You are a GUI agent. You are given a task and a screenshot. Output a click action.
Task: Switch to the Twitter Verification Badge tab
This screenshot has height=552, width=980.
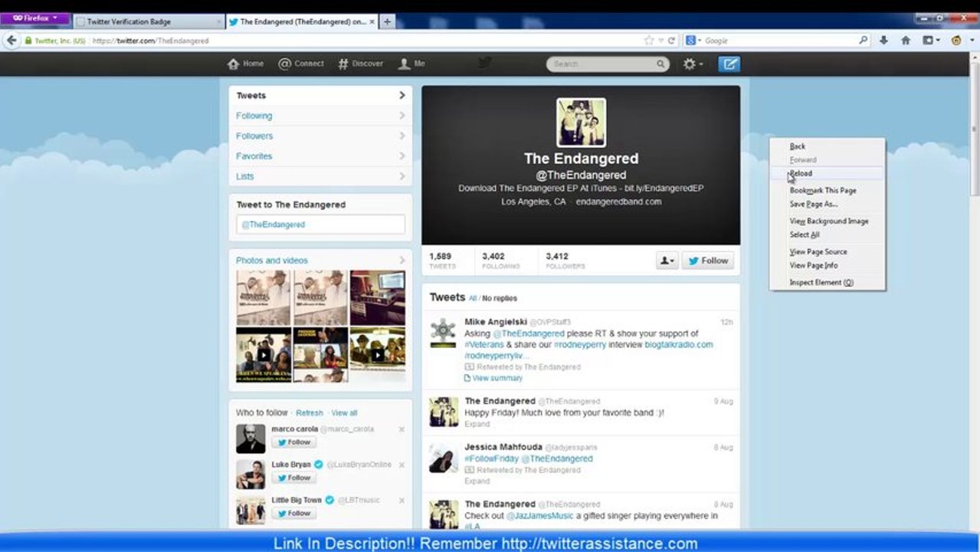coord(150,22)
